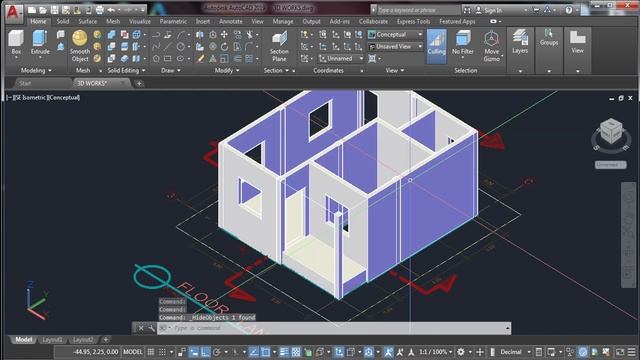Image resolution: width=640 pixels, height=360 pixels.
Task: Close the command line with X icon
Action: point(140,328)
